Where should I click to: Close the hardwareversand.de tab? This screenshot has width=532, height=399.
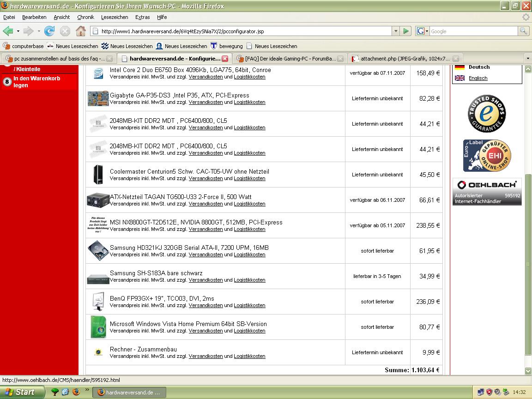coord(225,59)
